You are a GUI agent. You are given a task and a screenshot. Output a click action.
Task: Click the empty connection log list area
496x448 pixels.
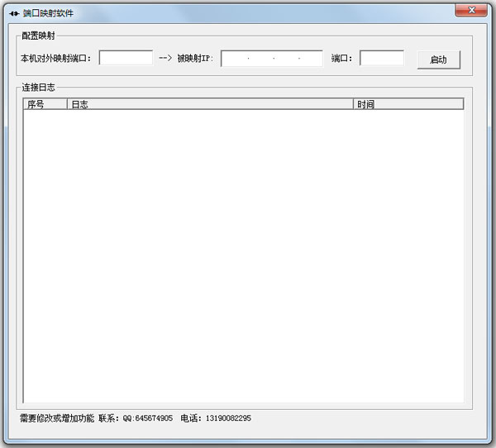[x=243, y=256]
